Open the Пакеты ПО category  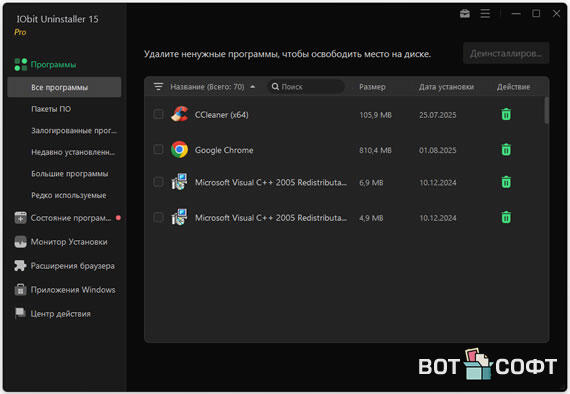pyautogui.click(x=51, y=109)
